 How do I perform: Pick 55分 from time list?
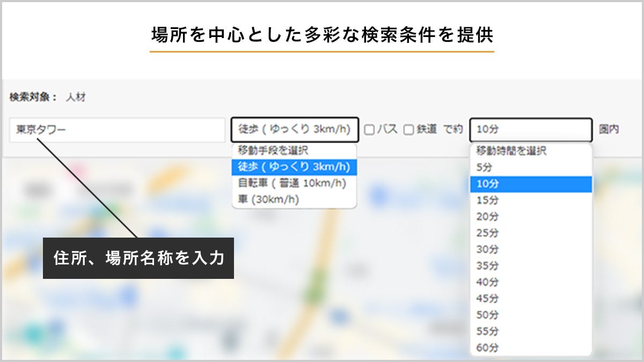click(531, 331)
